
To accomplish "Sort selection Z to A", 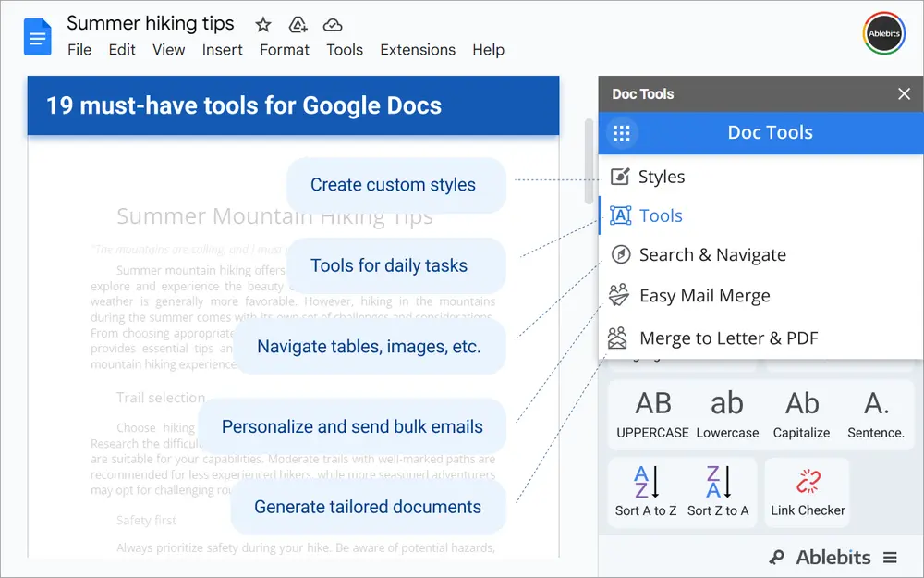I will (719, 491).
